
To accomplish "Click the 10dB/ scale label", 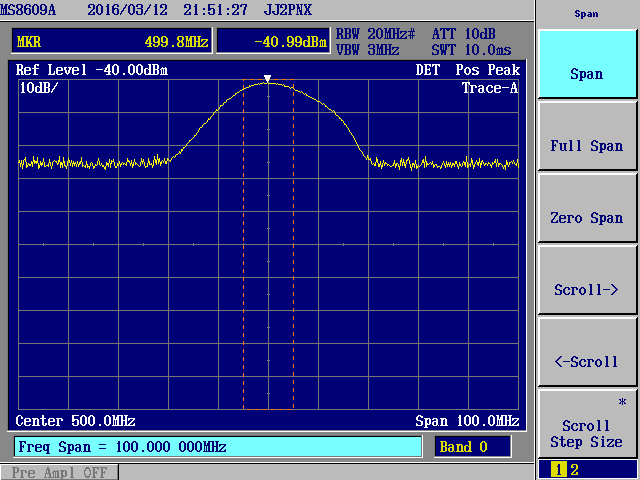I will 39,87.
